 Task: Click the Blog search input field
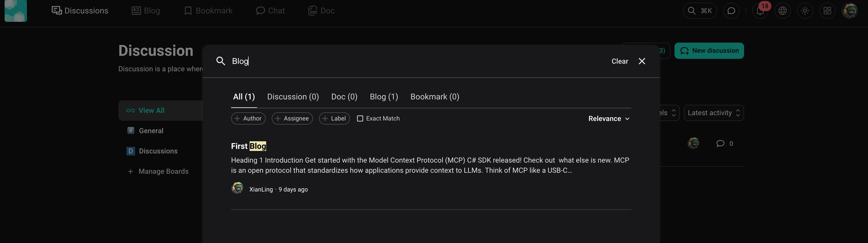coord(404,61)
